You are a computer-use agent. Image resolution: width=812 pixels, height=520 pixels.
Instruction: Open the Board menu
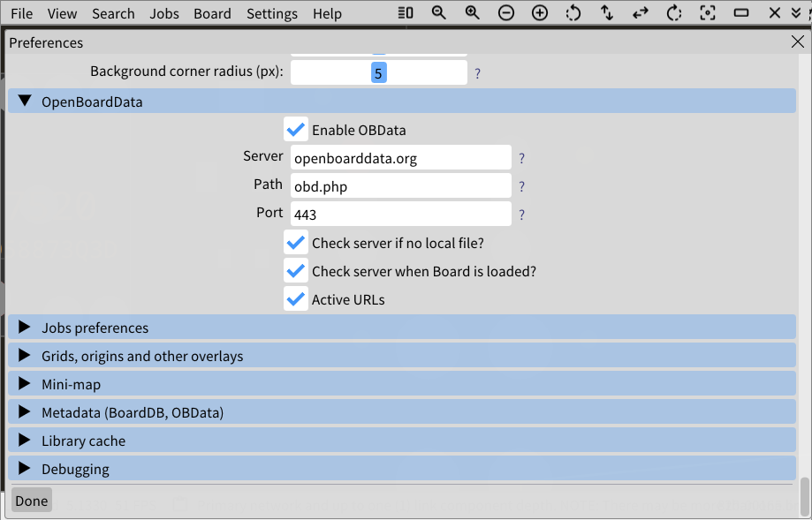click(212, 13)
